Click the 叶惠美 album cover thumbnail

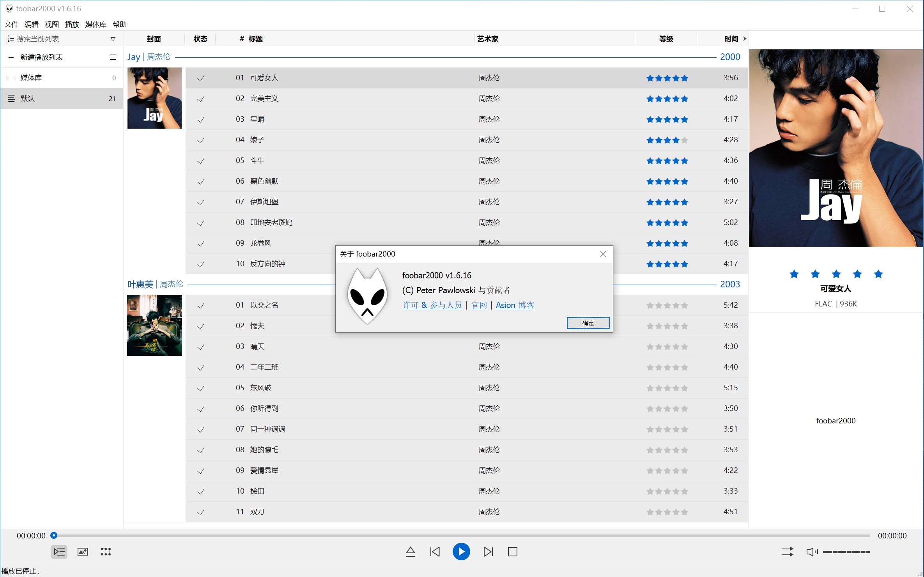pos(154,325)
